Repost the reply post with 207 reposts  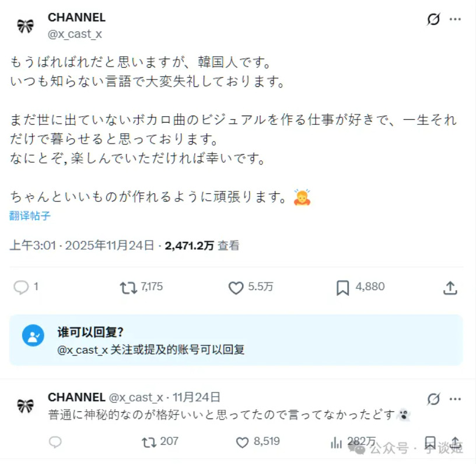[x=149, y=442]
